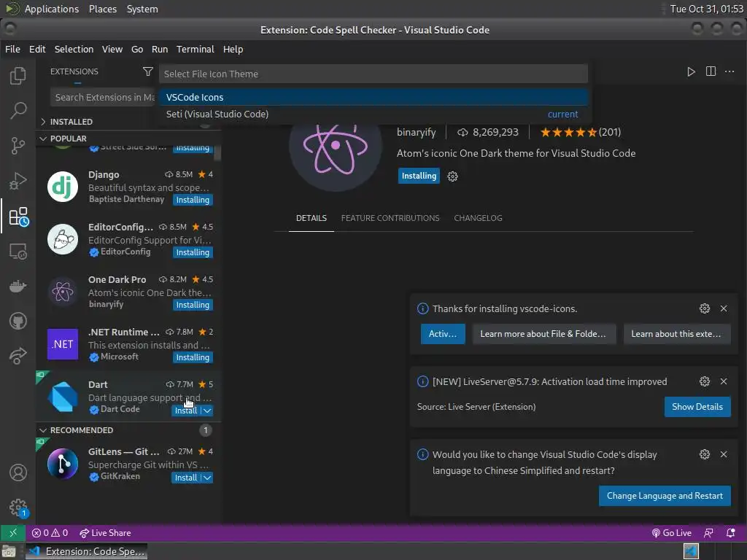Select the Django extension entry

[128, 187]
